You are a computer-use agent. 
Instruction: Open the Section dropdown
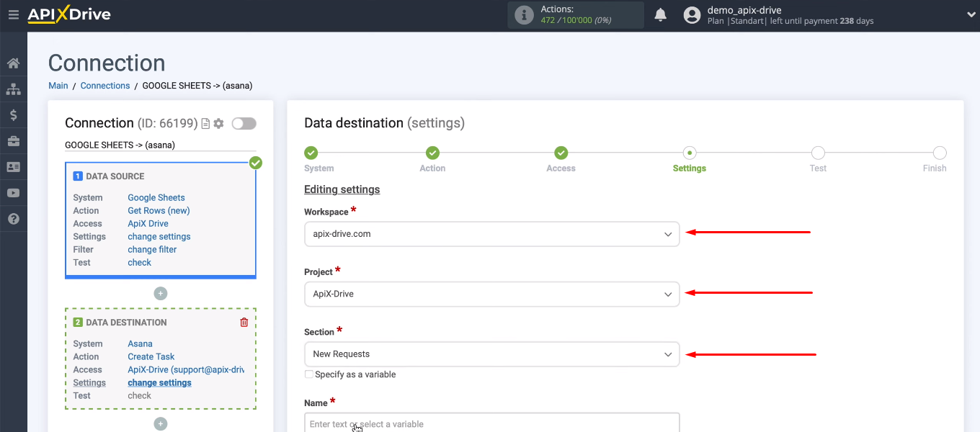[x=491, y=354]
